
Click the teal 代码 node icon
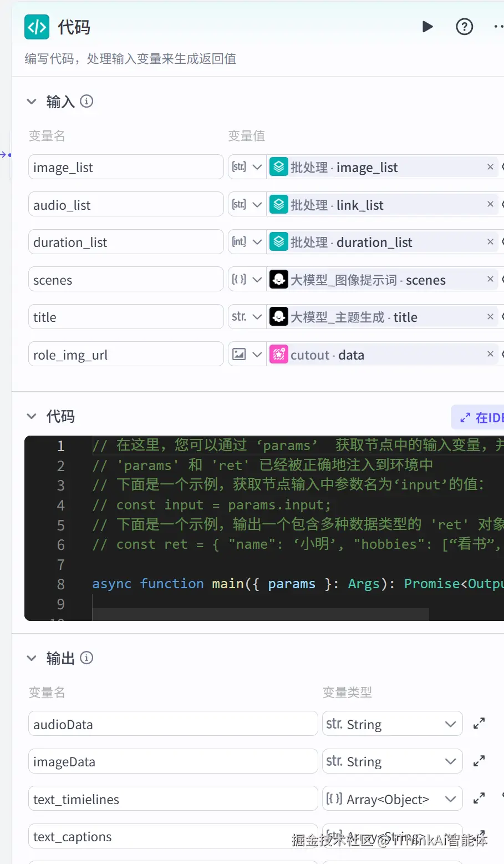[37, 26]
